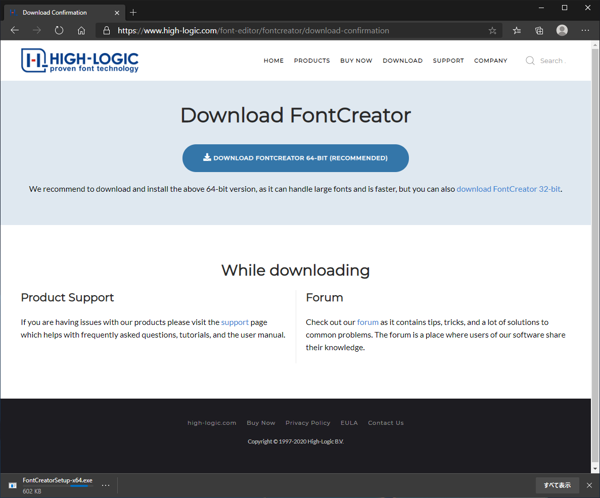Click Download FontCreator 64-bit button
This screenshot has width=600, height=498.
pos(295,158)
